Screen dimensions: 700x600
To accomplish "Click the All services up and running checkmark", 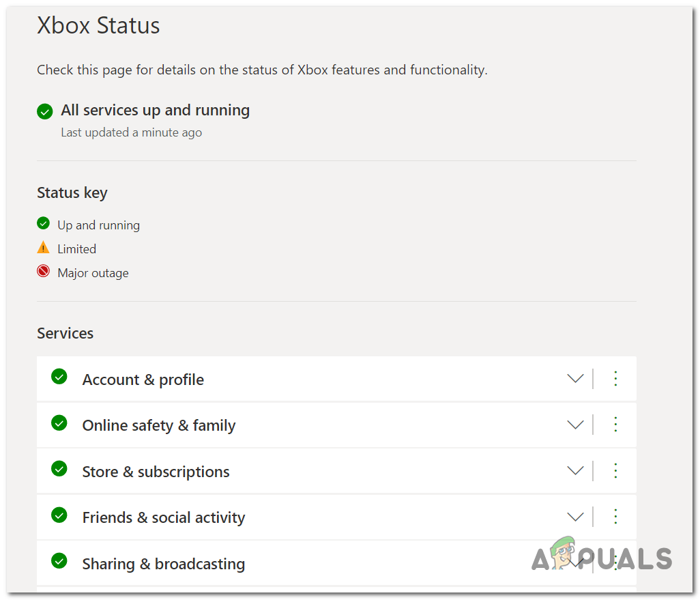I will [44, 111].
